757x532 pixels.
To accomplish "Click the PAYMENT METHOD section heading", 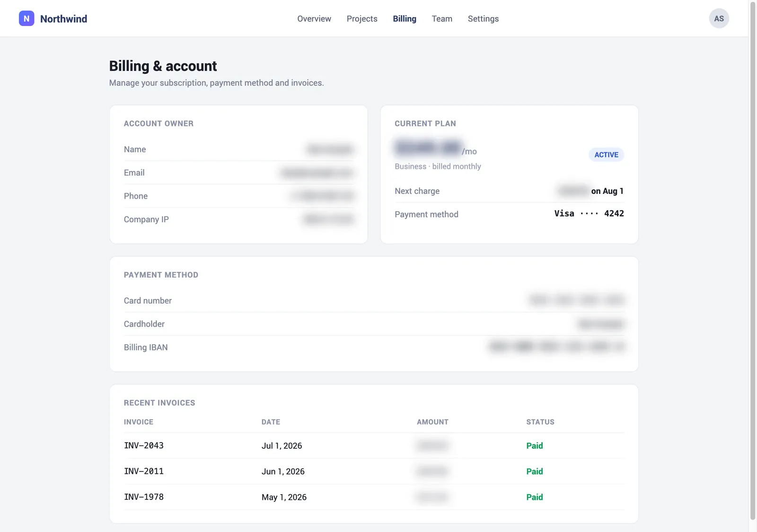I will [x=161, y=275].
